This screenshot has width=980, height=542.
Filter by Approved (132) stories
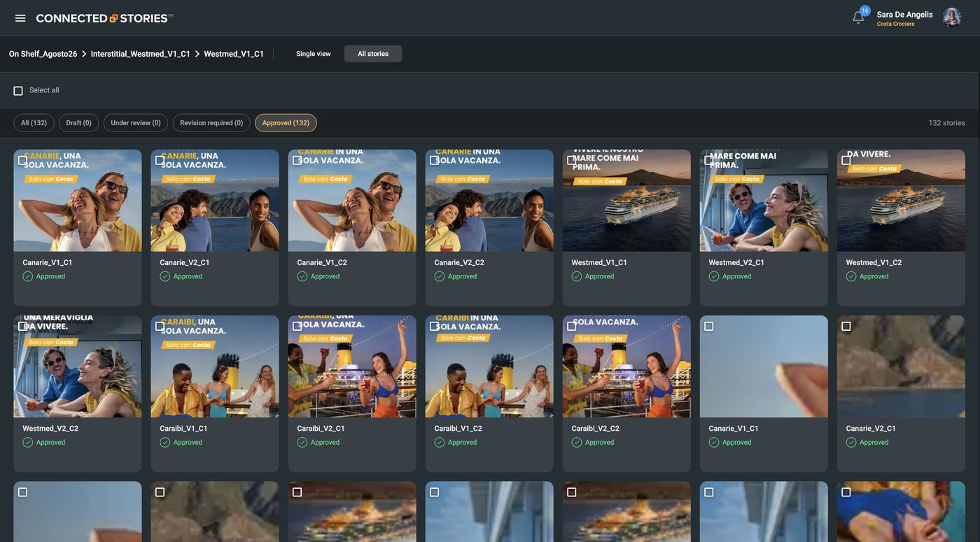pyautogui.click(x=286, y=123)
